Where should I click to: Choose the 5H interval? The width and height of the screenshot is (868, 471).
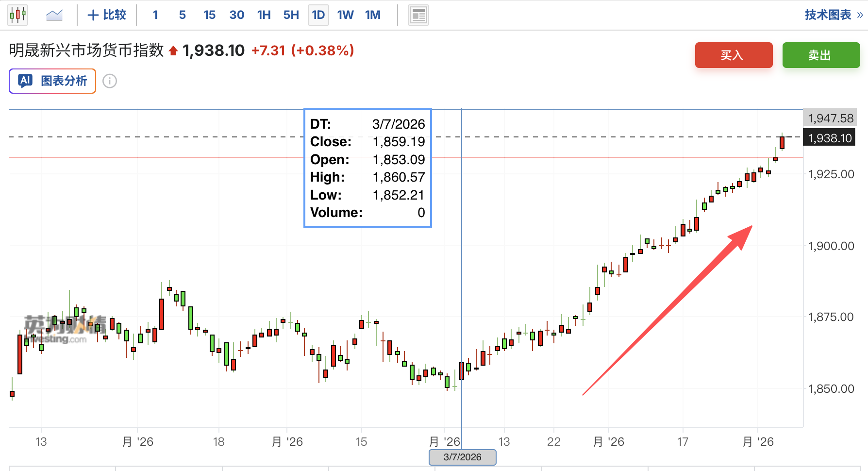coord(291,15)
